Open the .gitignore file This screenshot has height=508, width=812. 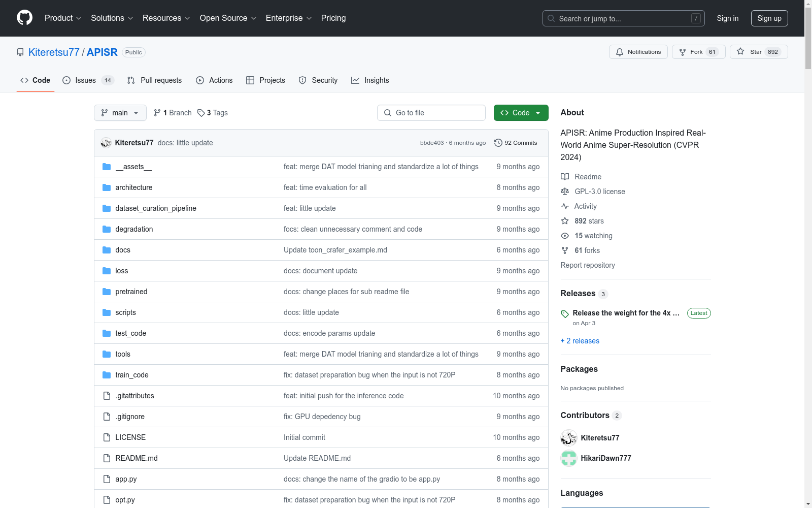130,417
